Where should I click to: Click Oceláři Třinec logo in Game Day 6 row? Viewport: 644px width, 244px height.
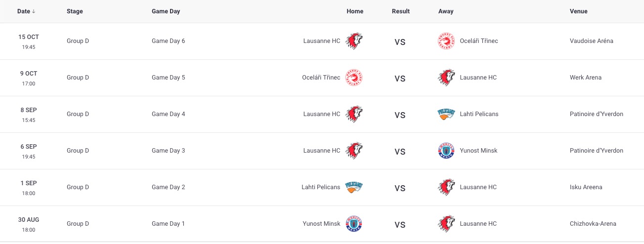(x=446, y=41)
